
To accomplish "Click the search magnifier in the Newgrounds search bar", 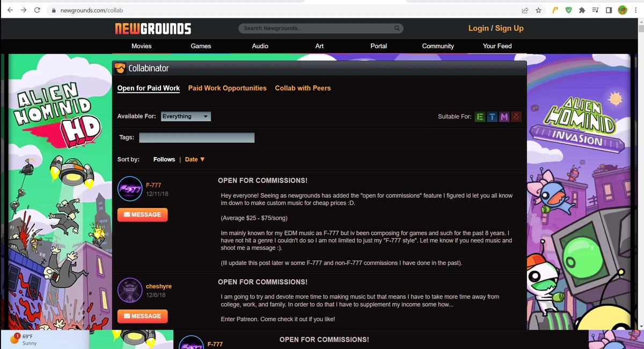I will click(x=397, y=28).
